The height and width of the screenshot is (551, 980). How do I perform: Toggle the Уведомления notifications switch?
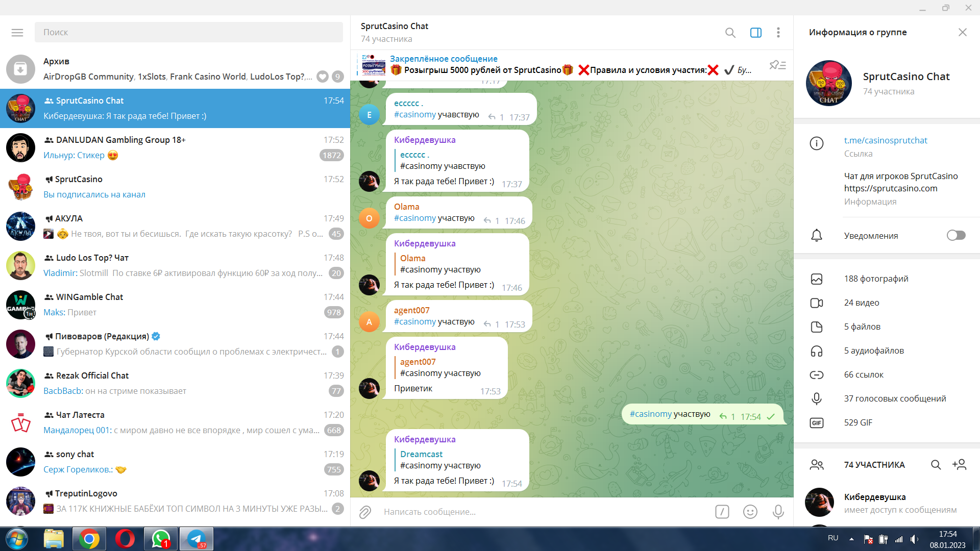pos(955,235)
